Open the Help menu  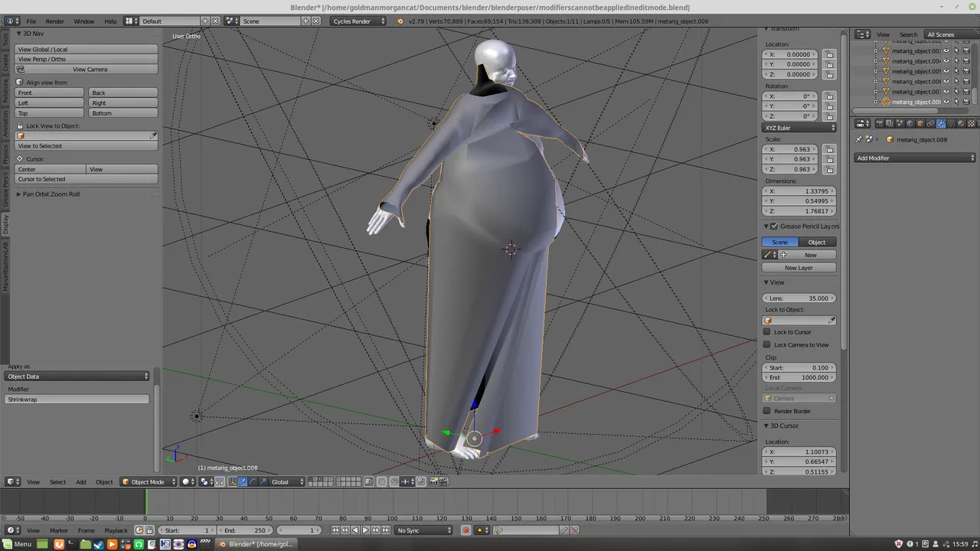[110, 21]
